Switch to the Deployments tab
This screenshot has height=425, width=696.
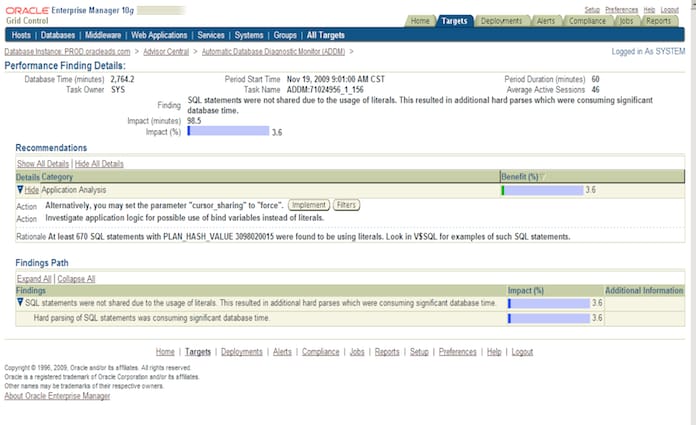coord(502,21)
